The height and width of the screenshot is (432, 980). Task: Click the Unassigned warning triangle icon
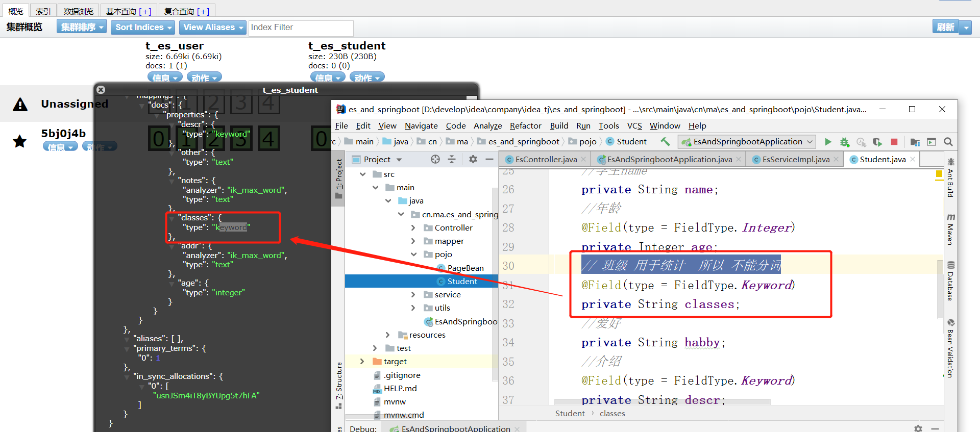tap(20, 104)
